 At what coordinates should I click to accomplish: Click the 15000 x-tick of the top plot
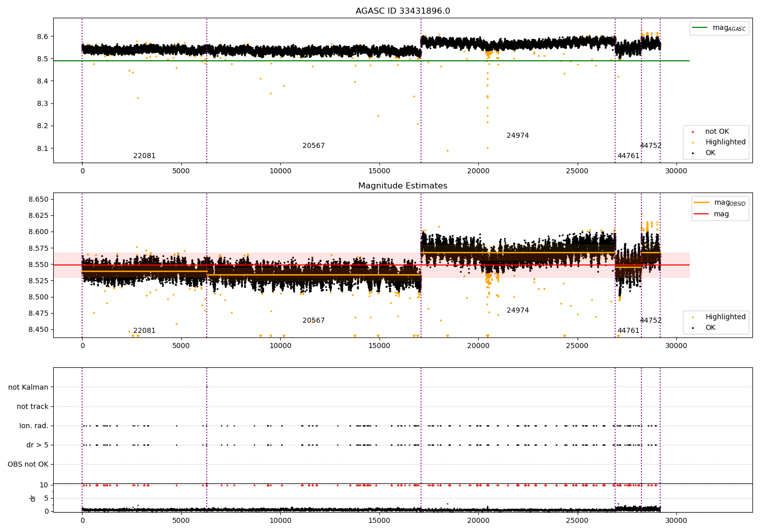pyautogui.click(x=379, y=171)
